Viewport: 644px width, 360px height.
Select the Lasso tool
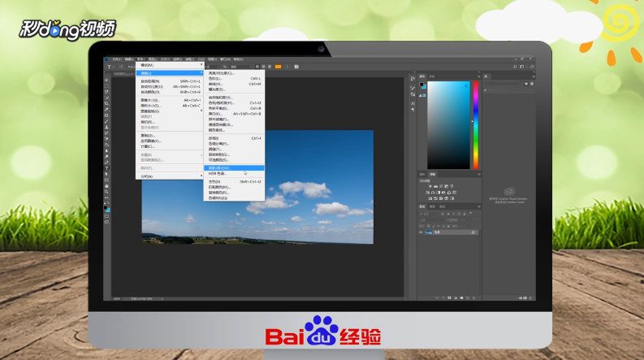(106, 92)
